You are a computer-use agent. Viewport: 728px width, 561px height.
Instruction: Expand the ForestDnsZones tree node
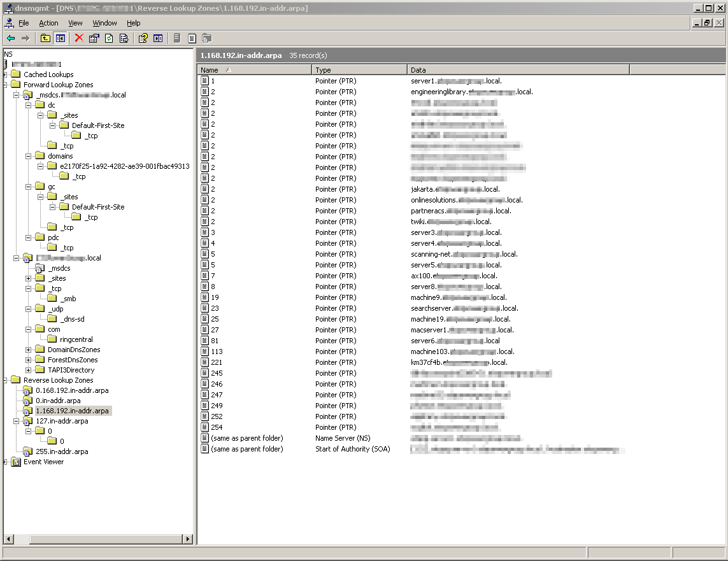(29, 360)
